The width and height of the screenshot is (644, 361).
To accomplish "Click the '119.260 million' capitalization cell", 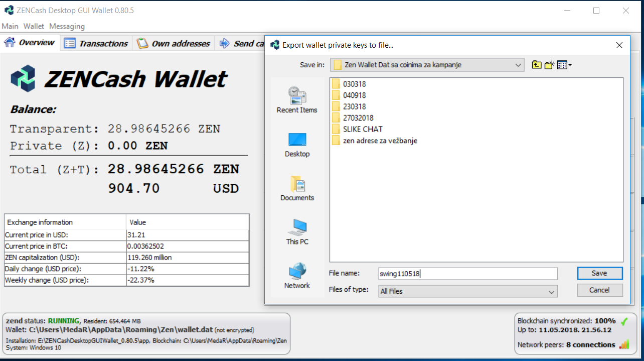I will (x=188, y=258).
